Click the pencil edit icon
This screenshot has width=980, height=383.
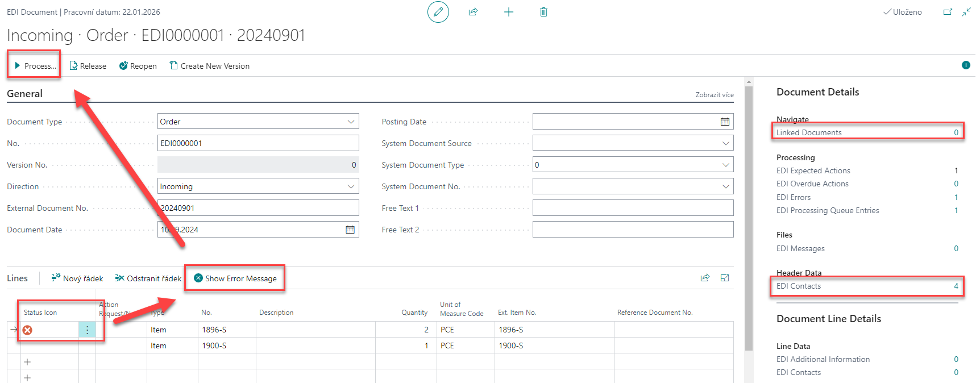pyautogui.click(x=438, y=12)
